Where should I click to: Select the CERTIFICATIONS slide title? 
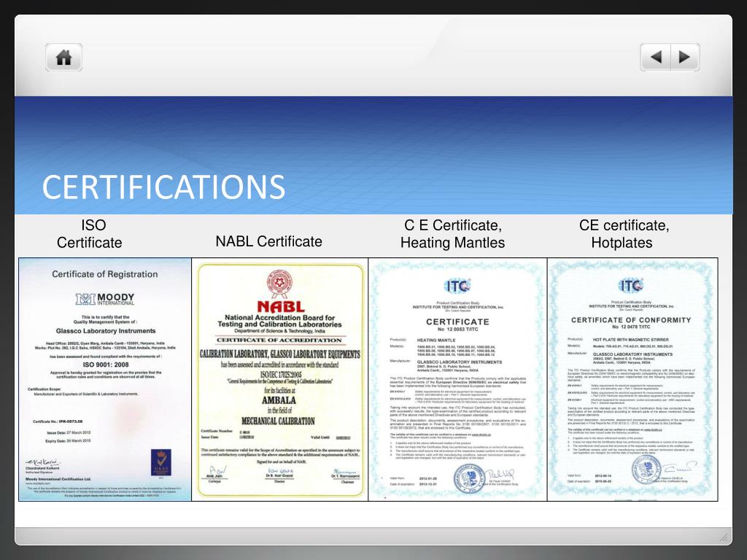point(163,187)
